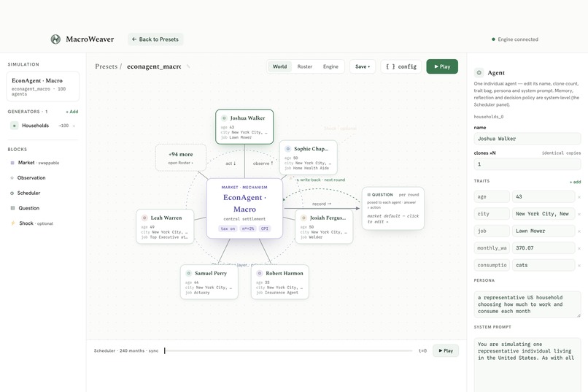The height and width of the screenshot is (392, 588).
Task: Click the Shock lightning bolt icon
Action: 12,223
